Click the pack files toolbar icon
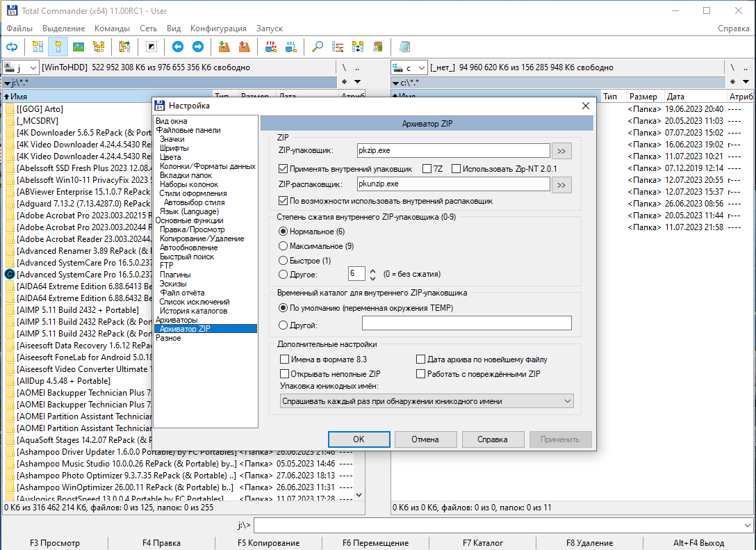 coord(224,47)
